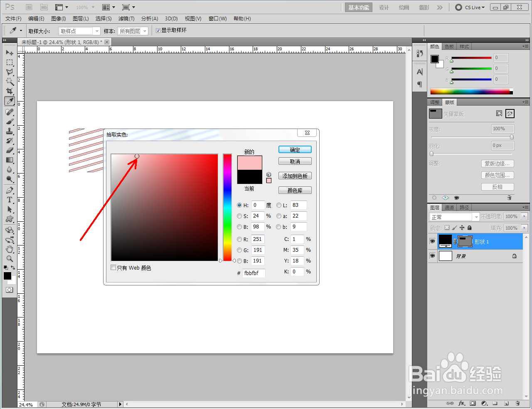Hide the 形状 1 layer
Screen dimensions: 532x409
pyautogui.click(x=432, y=241)
